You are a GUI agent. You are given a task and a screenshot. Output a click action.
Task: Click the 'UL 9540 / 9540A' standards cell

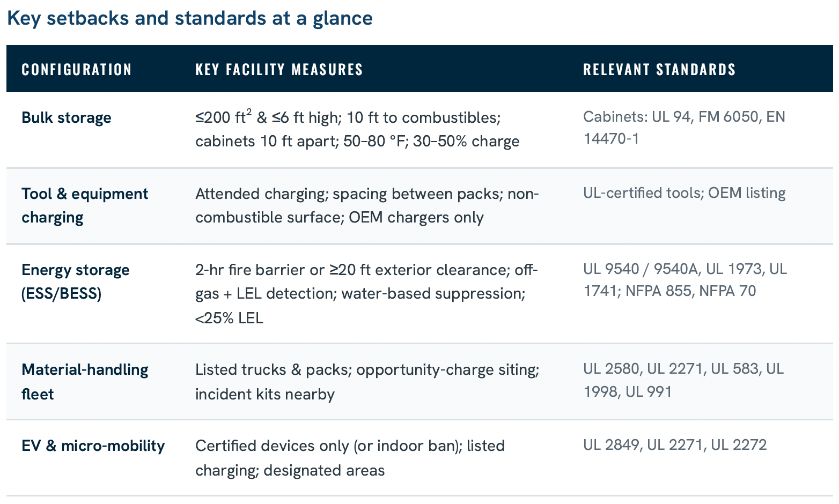point(685,280)
